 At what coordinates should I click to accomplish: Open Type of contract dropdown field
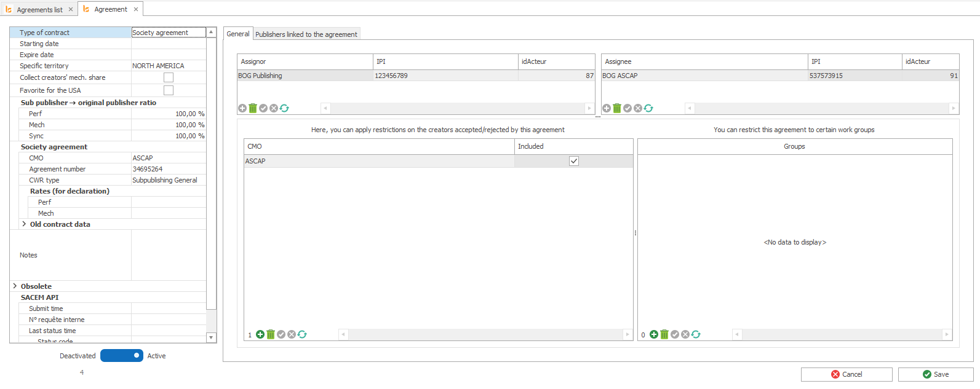[x=168, y=33]
